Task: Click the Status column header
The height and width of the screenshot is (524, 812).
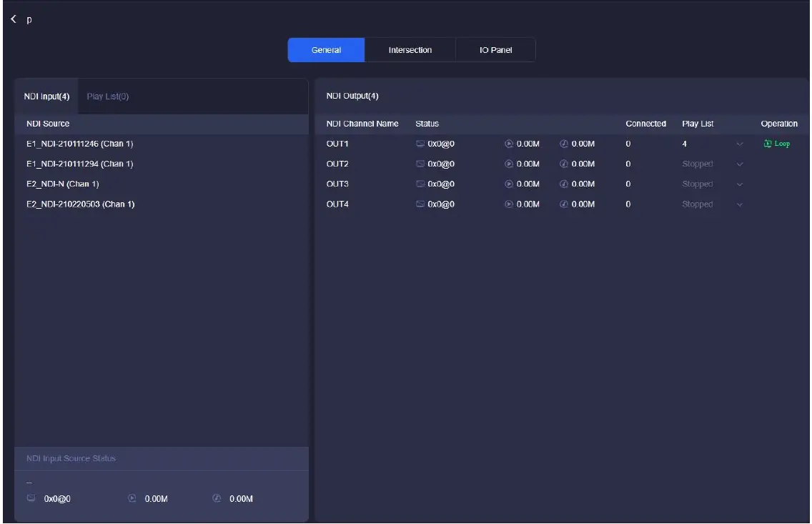Action: click(x=427, y=124)
